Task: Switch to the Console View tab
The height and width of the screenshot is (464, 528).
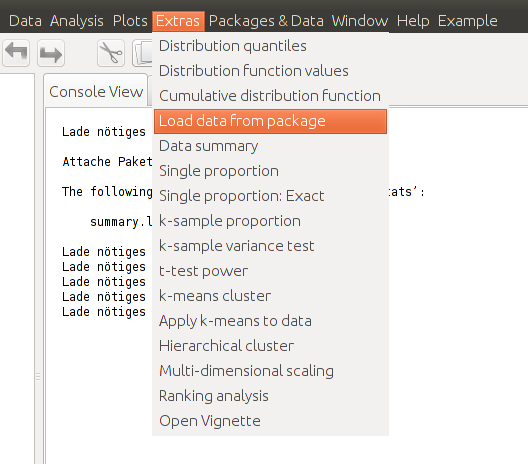Action: [x=96, y=92]
